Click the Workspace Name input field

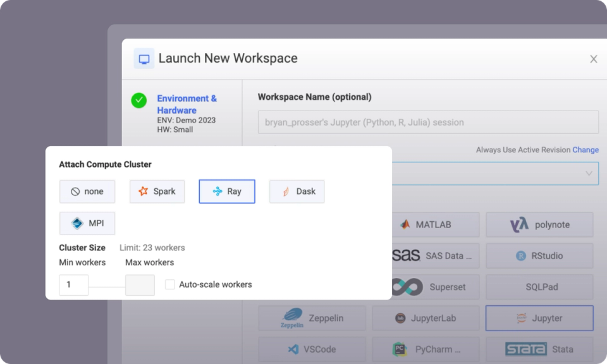tap(427, 122)
